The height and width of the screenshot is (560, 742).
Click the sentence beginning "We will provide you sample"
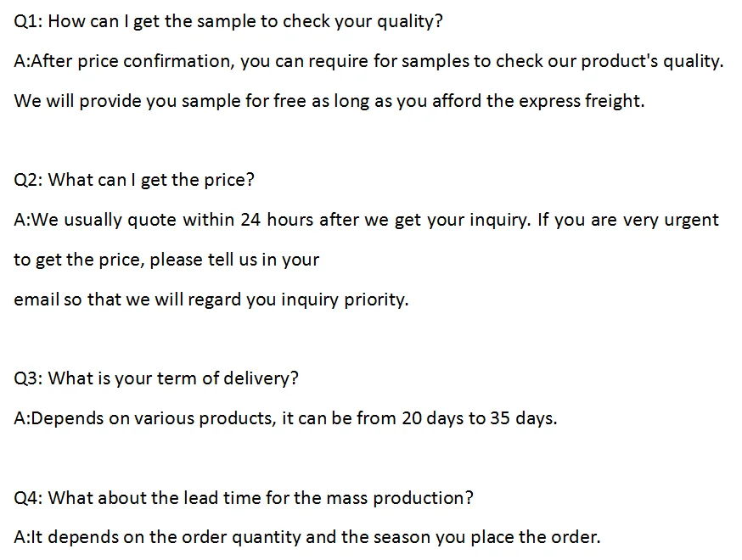click(329, 101)
